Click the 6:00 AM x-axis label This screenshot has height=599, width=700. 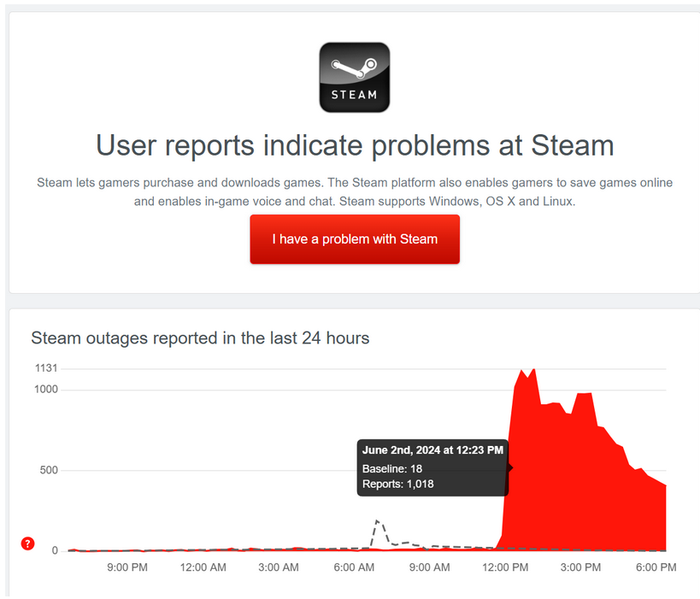(354, 567)
